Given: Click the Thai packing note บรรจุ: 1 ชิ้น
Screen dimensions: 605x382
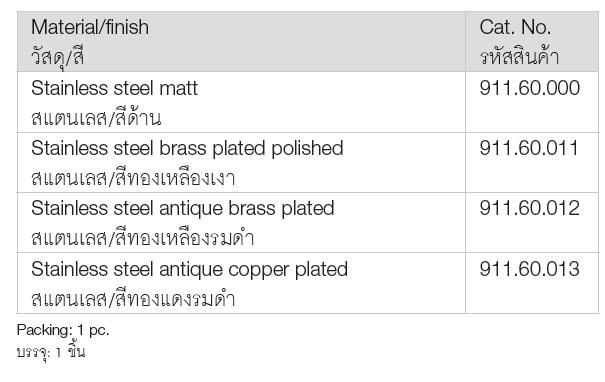Looking at the screenshot, I should 51,352.
